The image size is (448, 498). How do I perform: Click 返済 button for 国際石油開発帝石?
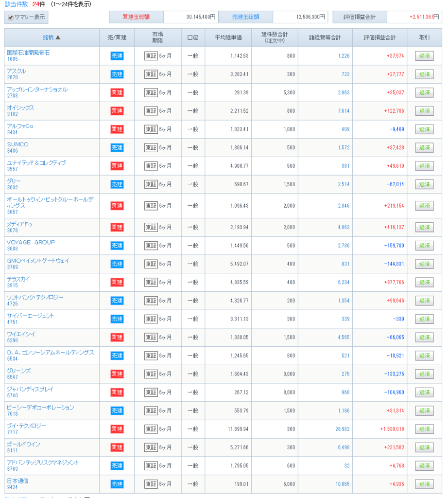(x=424, y=56)
